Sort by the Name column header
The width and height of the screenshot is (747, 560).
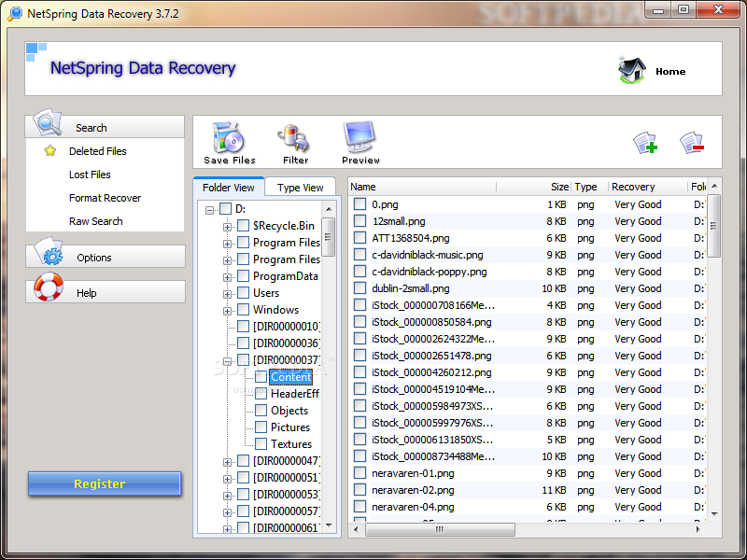[422, 187]
